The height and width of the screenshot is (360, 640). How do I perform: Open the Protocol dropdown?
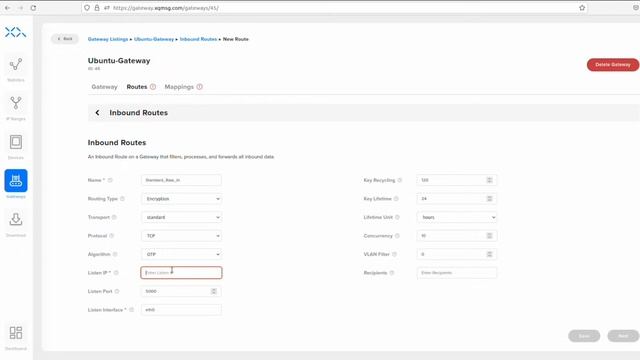coord(182,236)
